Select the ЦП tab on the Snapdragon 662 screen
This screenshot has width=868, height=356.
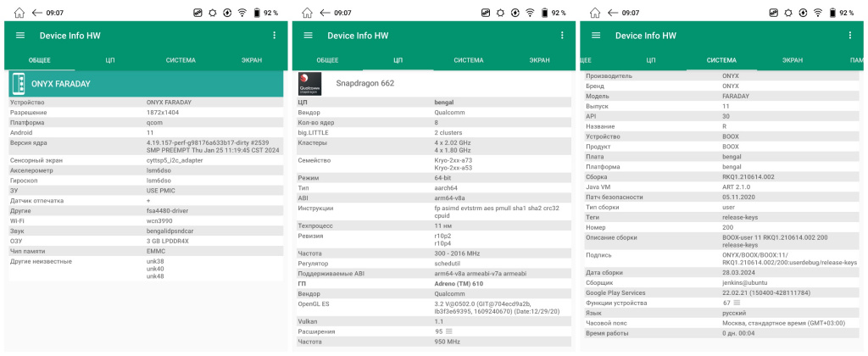(398, 60)
